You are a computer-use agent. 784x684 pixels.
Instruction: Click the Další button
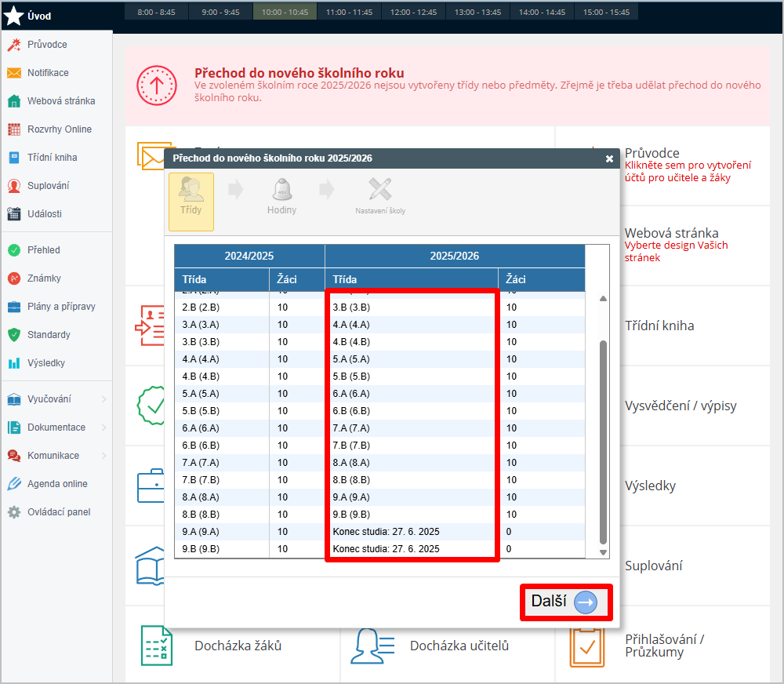click(565, 602)
